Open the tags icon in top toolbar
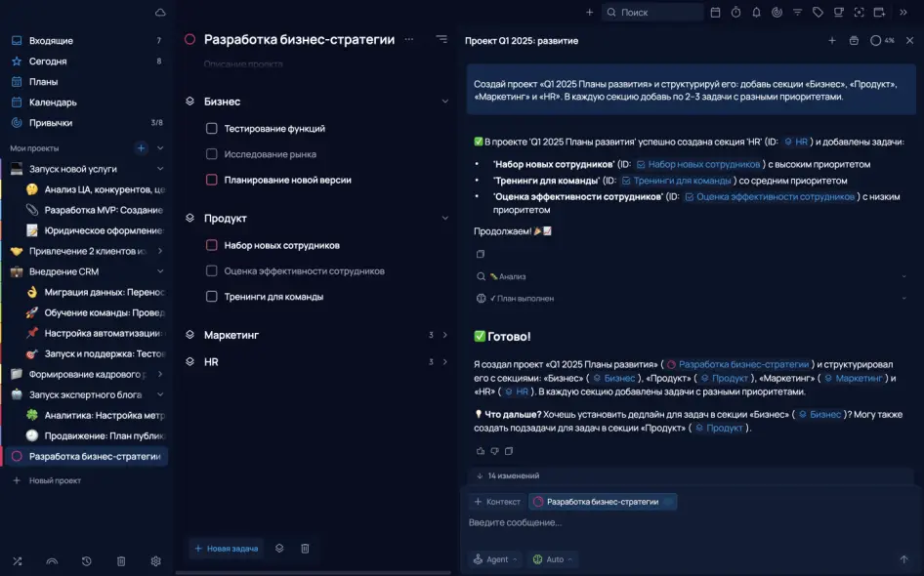Screen dimensions: 924x576 [818, 13]
